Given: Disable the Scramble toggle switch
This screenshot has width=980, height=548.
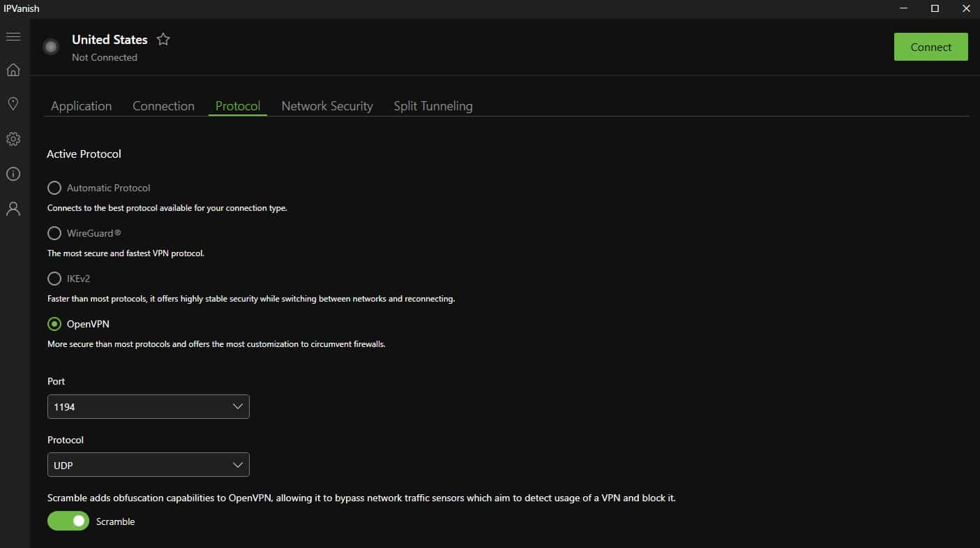Looking at the screenshot, I should (x=68, y=521).
